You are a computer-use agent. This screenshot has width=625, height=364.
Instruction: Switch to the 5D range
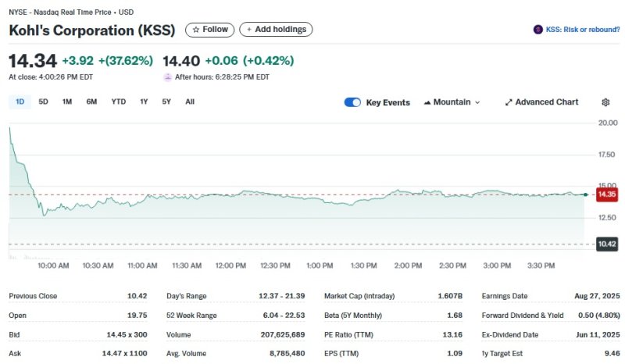point(44,102)
